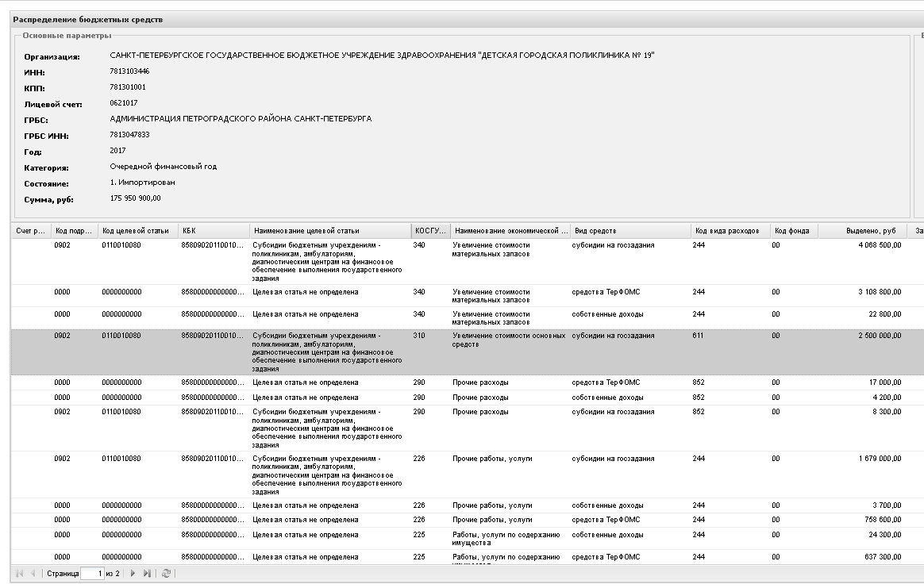Click the year value 2017
The width and height of the screenshot is (924, 588).
[117, 151]
